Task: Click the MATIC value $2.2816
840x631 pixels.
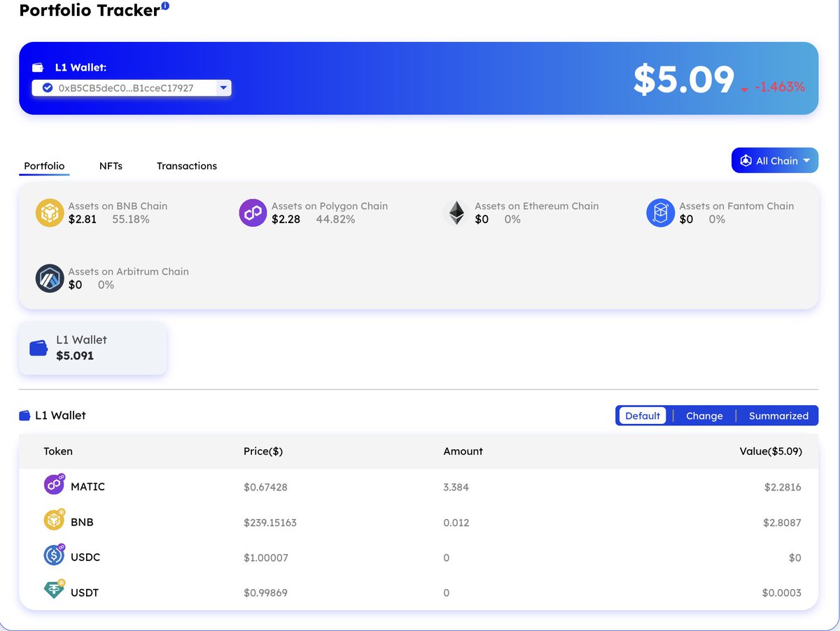Action: tap(783, 487)
